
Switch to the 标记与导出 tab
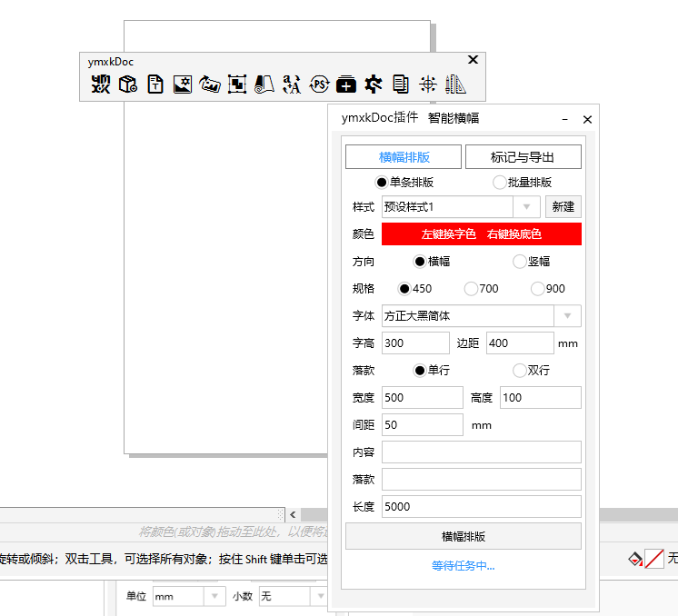click(523, 157)
